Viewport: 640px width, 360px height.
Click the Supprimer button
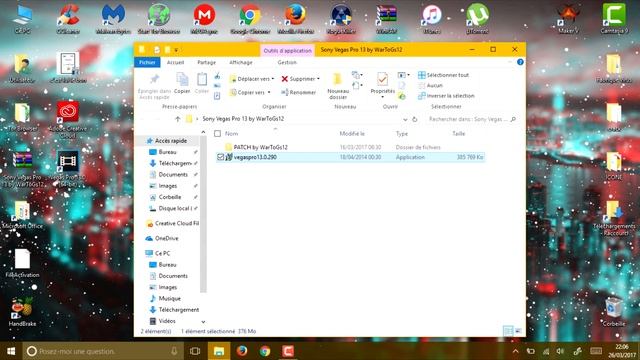(300, 79)
